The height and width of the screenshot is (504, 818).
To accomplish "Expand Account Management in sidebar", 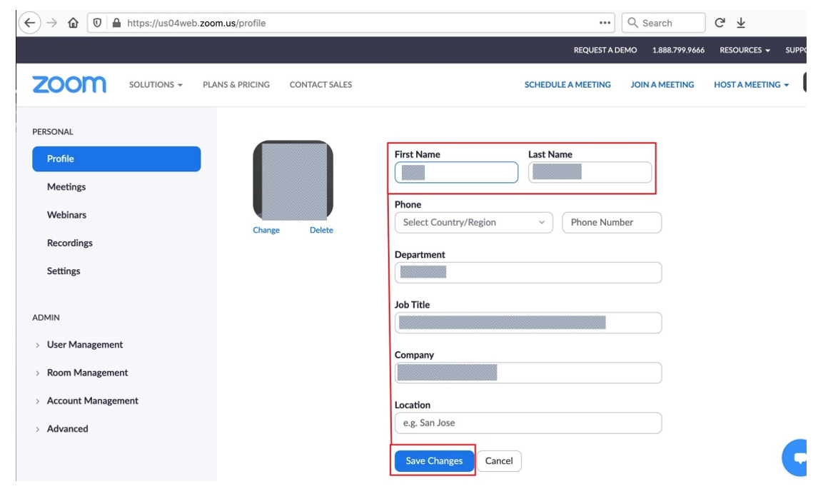I will (x=92, y=401).
